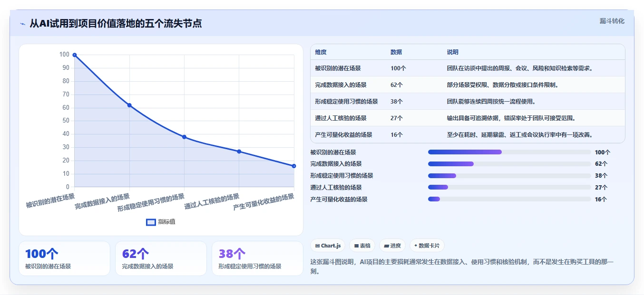The height and width of the screenshot is (295, 644).
Task: Click the 数据 column header
Action: (x=396, y=52)
